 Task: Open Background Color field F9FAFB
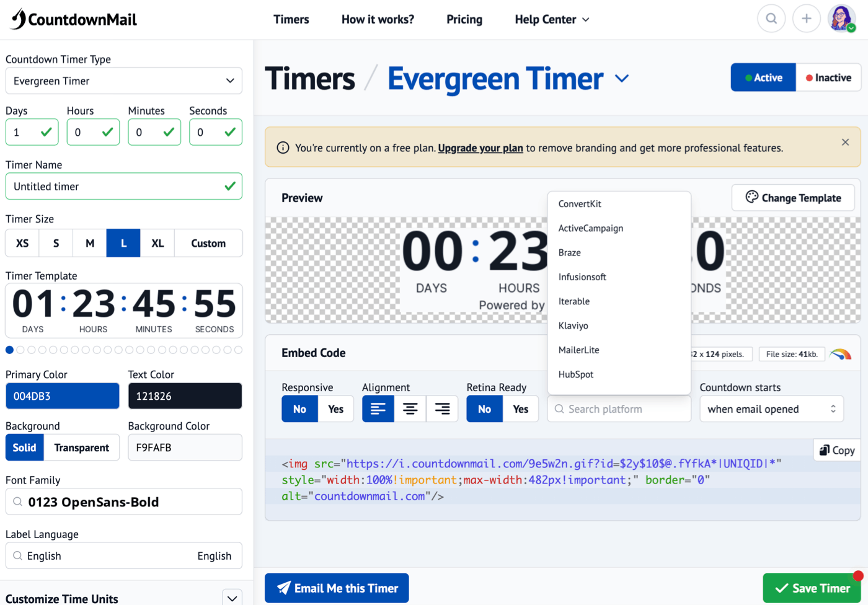pyautogui.click(x=185, y=448)
